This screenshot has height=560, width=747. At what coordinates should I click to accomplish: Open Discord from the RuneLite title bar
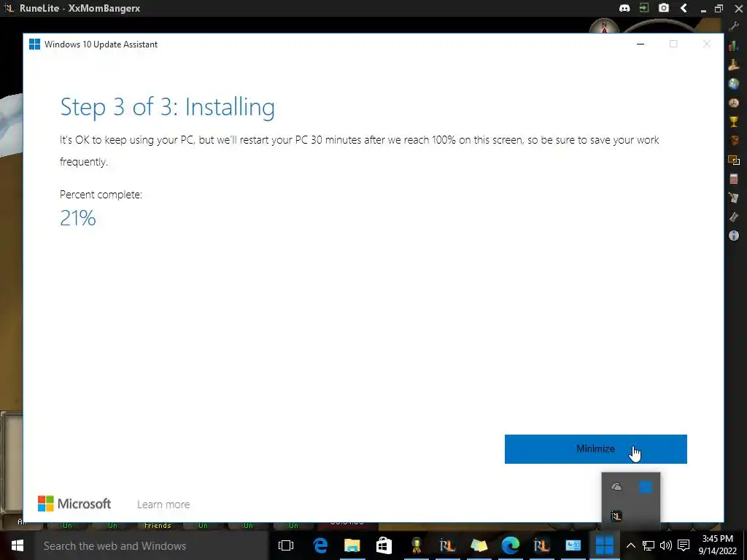coord(624,8)
